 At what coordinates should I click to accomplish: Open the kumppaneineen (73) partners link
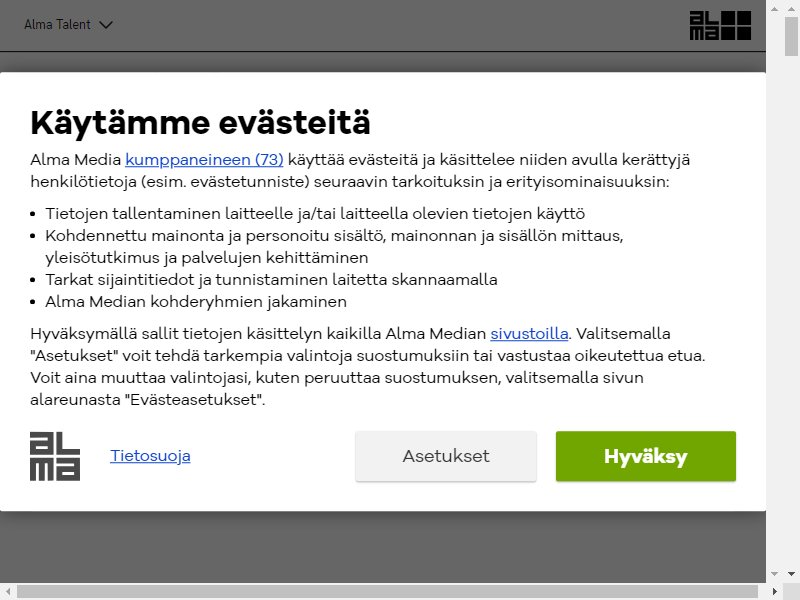[x=204, y=160]
